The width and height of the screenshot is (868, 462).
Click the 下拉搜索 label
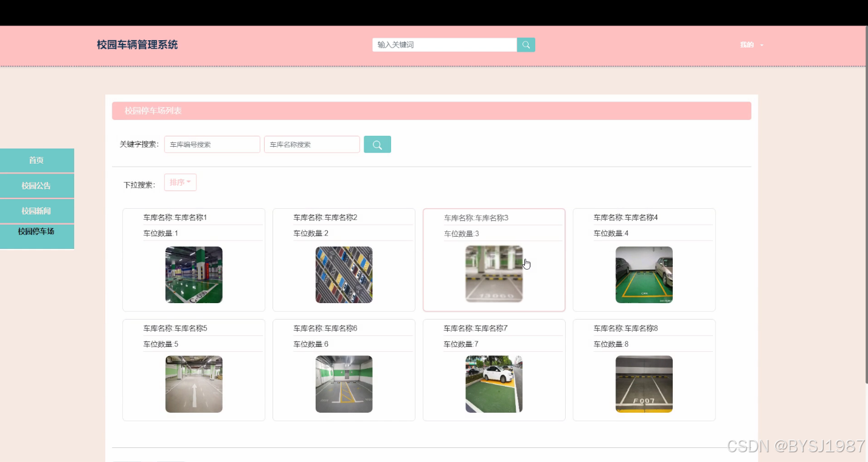pos(139,184)
